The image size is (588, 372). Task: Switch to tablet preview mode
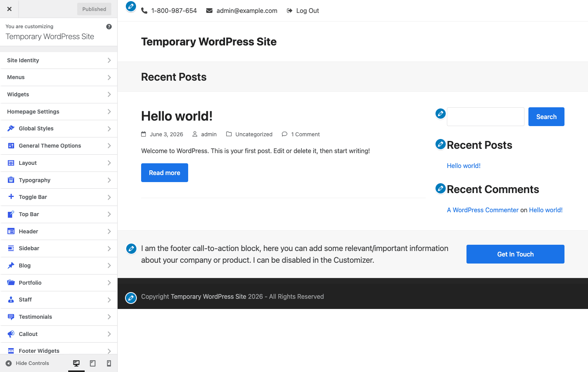93,363
